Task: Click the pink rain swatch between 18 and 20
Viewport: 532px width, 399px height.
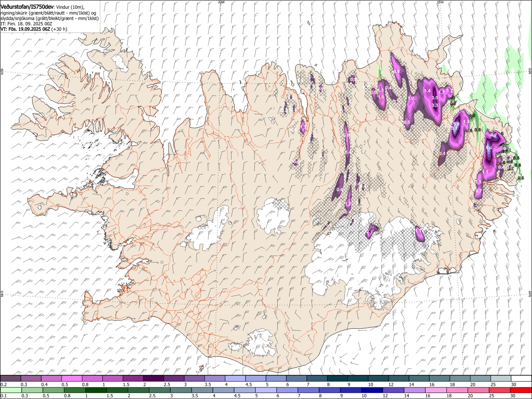Action: coord(457,390)
